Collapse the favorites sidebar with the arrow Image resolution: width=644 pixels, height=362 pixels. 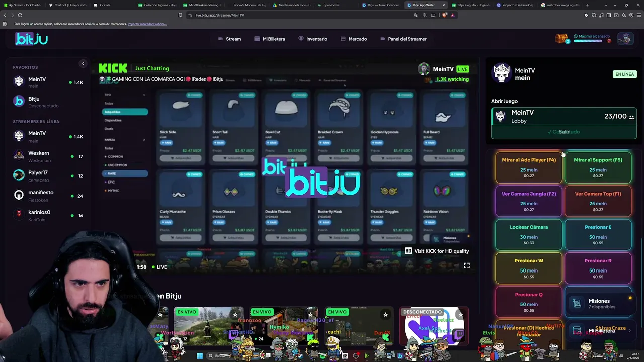[83, 64]
